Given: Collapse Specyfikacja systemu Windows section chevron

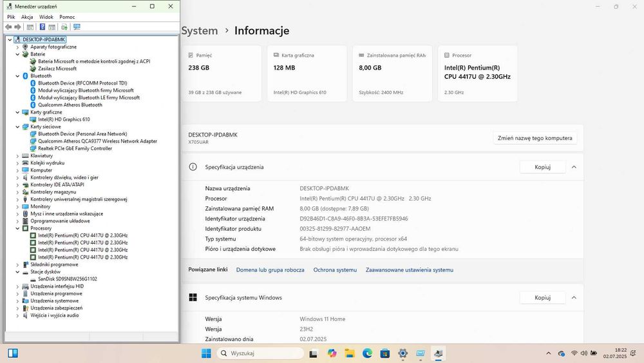Looking at the screenshot, I should [574, 298].
